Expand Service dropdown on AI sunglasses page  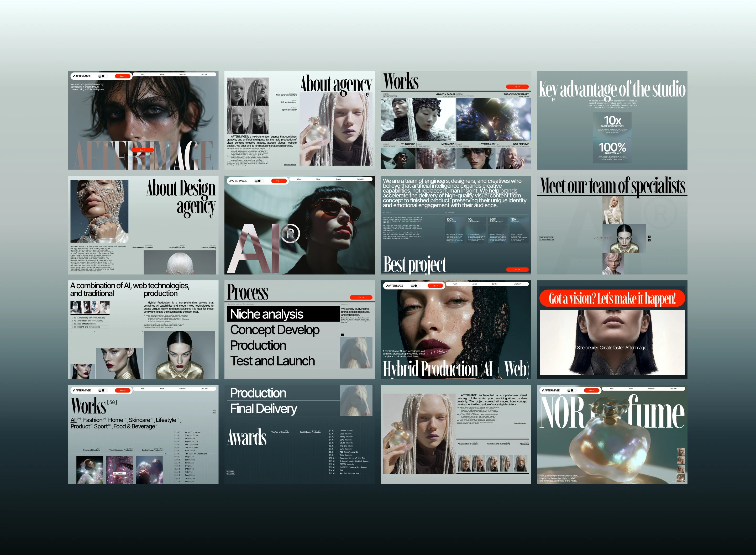[x=339, y=179]
